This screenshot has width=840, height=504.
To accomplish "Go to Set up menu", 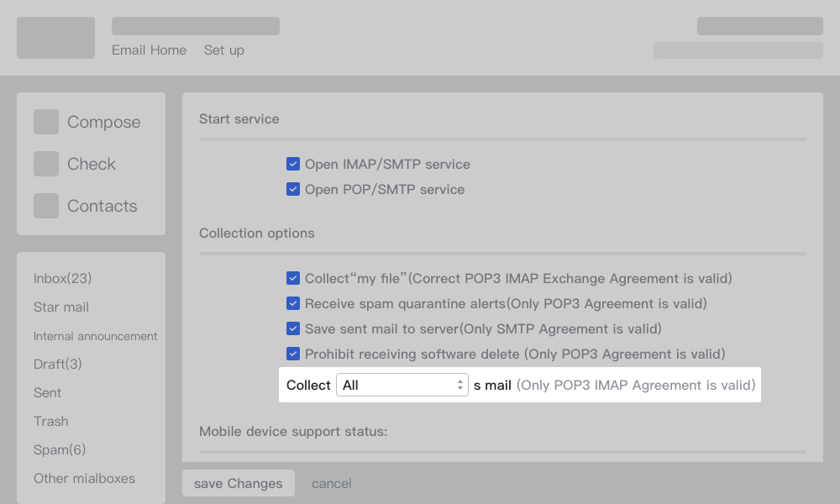I will 223,50.
